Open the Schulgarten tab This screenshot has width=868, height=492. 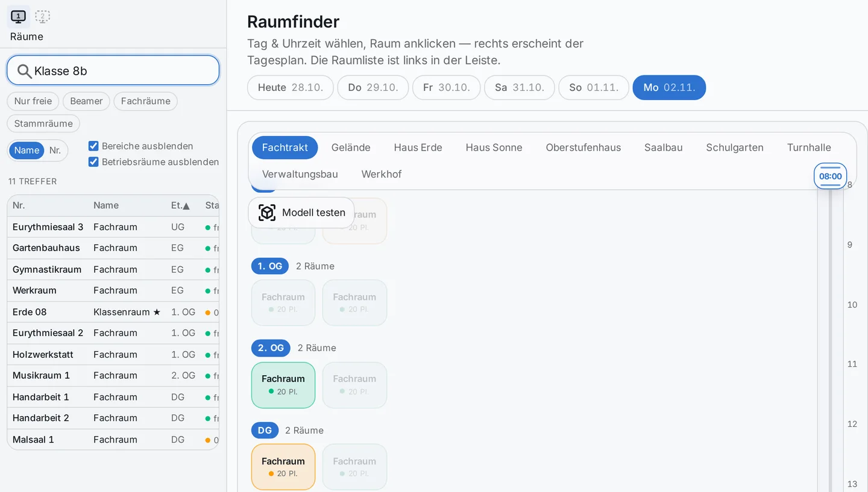(x=735, y=148)
